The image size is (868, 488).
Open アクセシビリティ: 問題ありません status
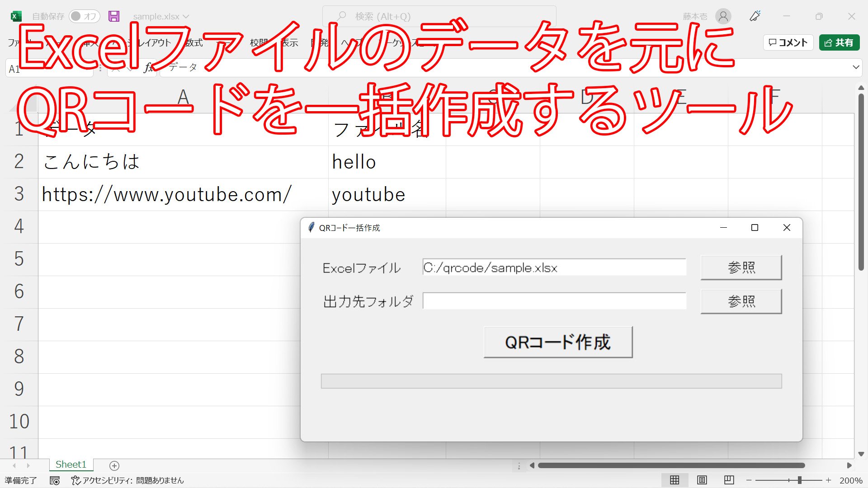[128, 480]
